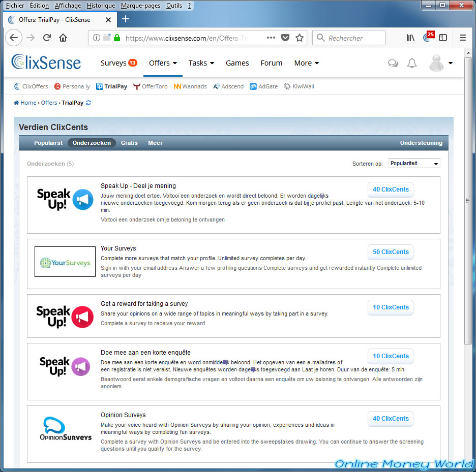Viewport: 476px width, 472px height.
Task: Switch to the Populairst tab
Action: point(48,143)
